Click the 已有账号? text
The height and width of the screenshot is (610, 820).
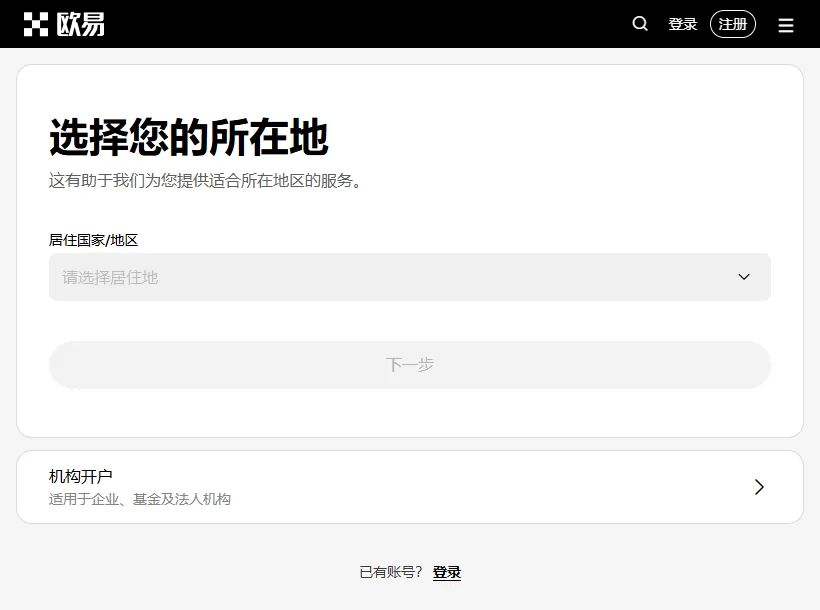pos(391,572)
